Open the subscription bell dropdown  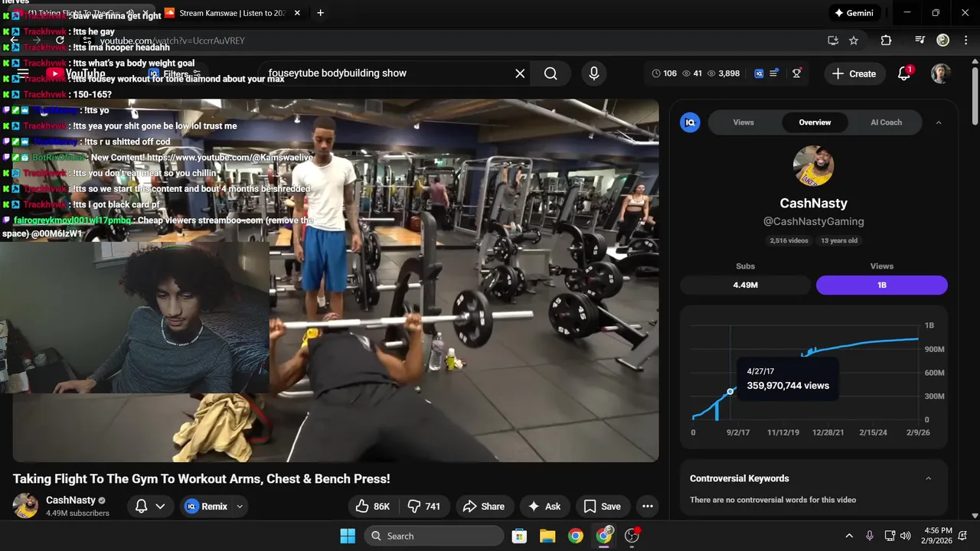150,506
